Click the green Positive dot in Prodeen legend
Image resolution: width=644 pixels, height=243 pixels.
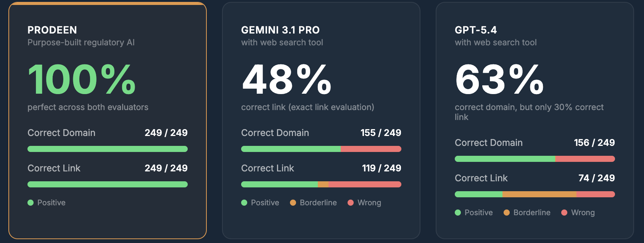pos(31,203)
